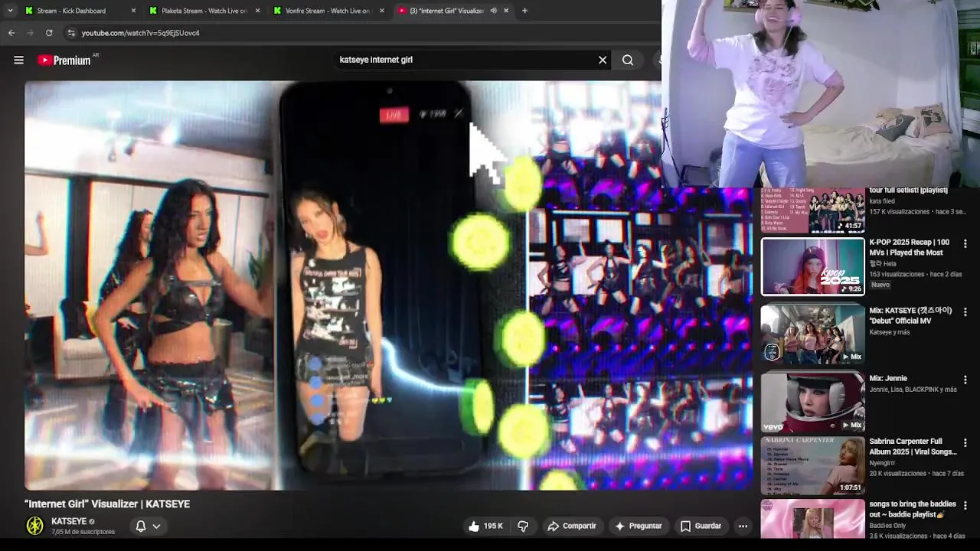Viewport: 980px width, 551px height.
Task: Click the kats filed channel name
Action: pyautogui.click(x=882, y=201)
